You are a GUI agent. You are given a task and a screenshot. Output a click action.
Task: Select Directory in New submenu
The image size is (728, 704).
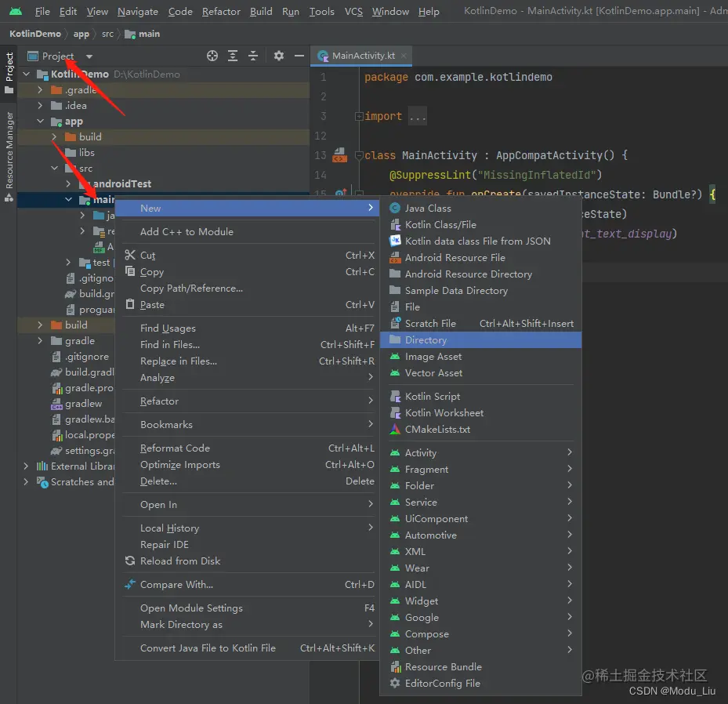[x=480, y=340]
